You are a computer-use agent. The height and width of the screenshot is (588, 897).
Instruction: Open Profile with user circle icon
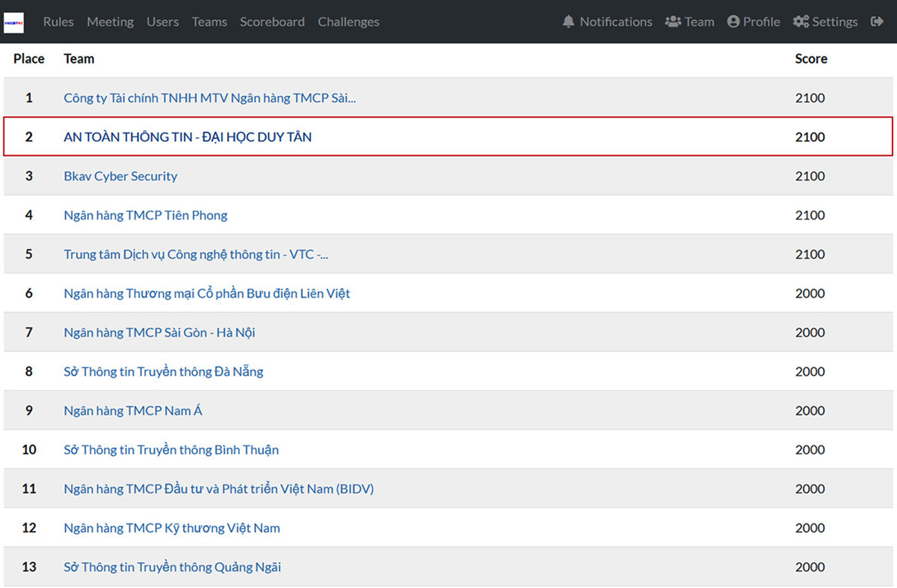753,22
